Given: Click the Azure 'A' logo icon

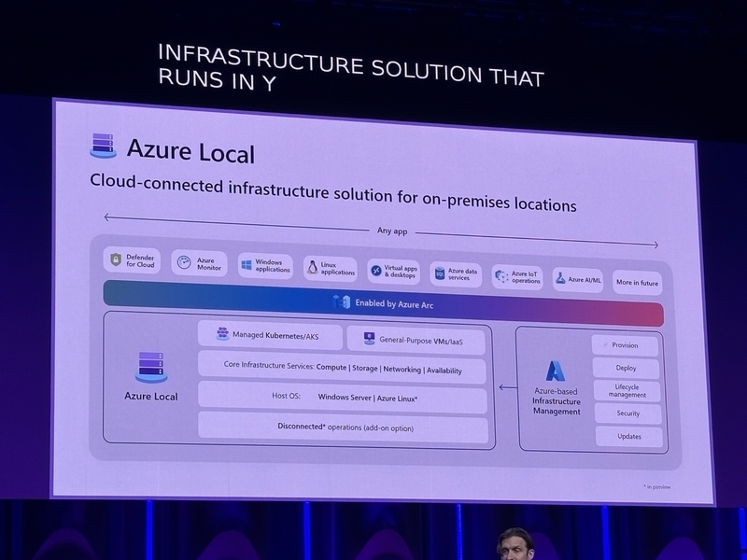Looking at the screenshot, I should click(555, 371).
